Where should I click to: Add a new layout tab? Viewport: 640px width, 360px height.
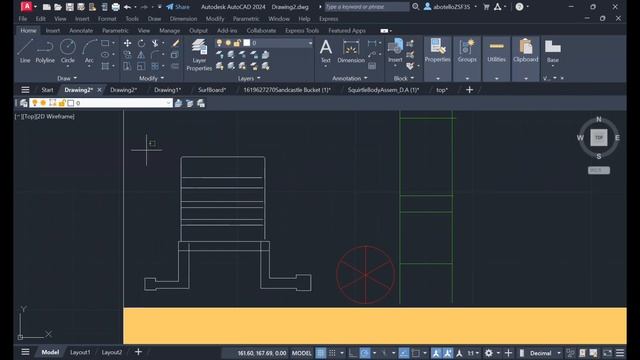(x=138, y=352)
